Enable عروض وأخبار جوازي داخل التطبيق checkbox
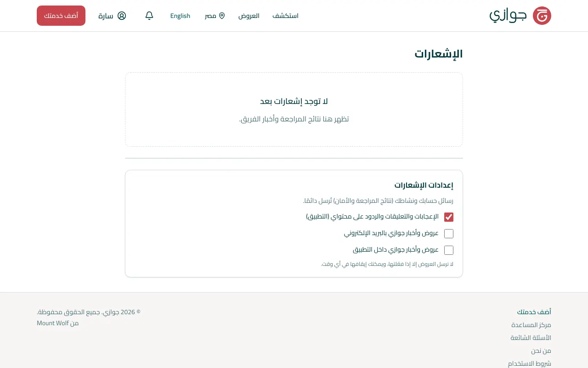This screenshot has width=588, height=368. coord(449,250)
